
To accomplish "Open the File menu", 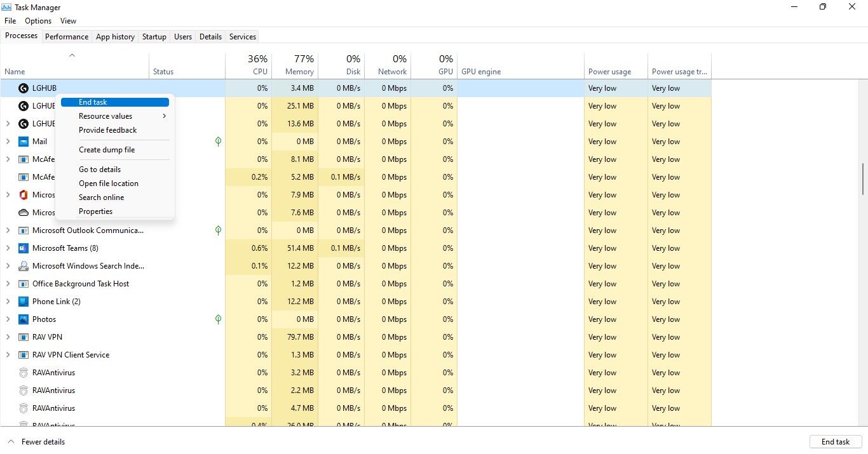I will tap(10, 21).
